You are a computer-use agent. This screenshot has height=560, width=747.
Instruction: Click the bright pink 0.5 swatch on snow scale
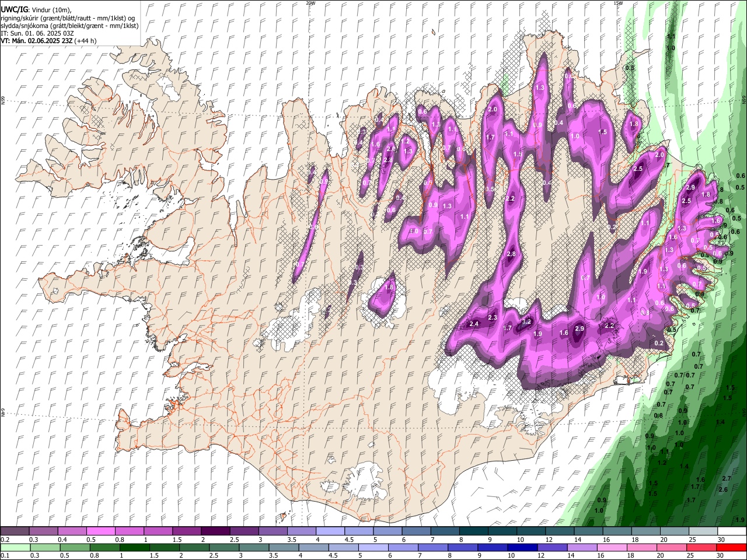click(x=100, y=531)
